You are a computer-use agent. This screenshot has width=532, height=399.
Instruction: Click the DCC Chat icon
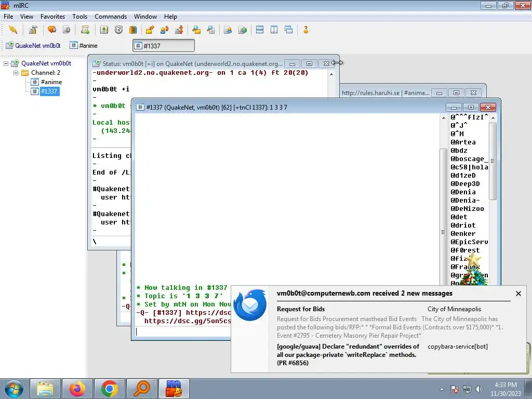click(x=165, y=30)
